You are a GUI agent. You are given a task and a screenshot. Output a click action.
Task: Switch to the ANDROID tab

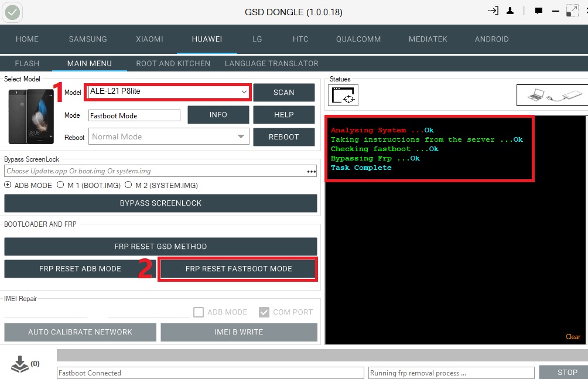(492, 39)
